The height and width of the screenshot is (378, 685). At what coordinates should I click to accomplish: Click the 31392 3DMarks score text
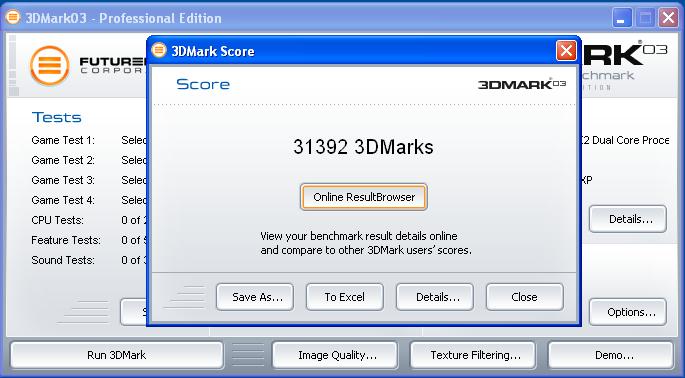coord(363,147)
